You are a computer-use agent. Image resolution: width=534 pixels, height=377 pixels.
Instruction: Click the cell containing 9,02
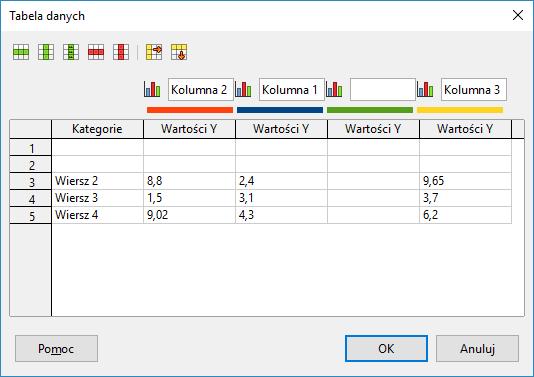coord(189,215)
